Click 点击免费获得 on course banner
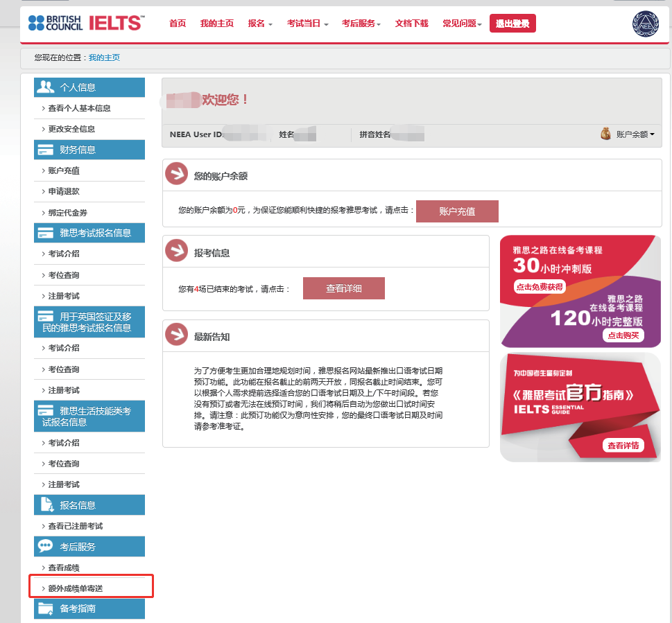Screen dimensions: 672x623 [x=539, y=287]
